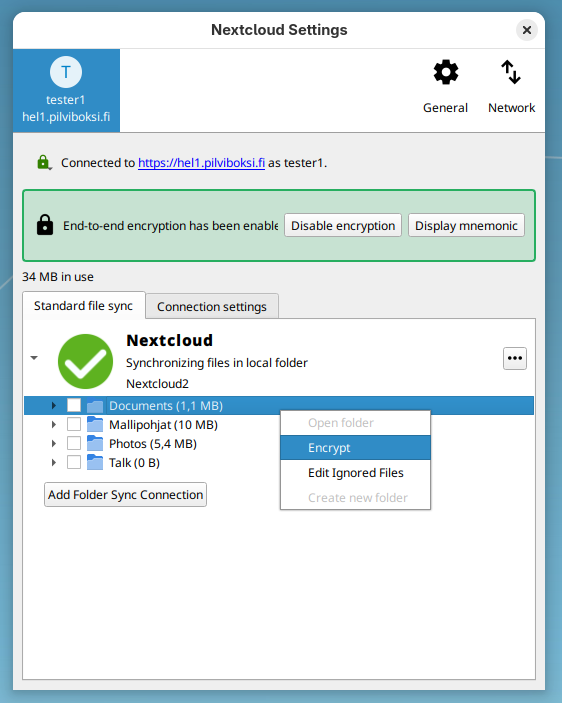Click the green sync checkmark icon
562x703 pixels.
(x=85, y=361)
